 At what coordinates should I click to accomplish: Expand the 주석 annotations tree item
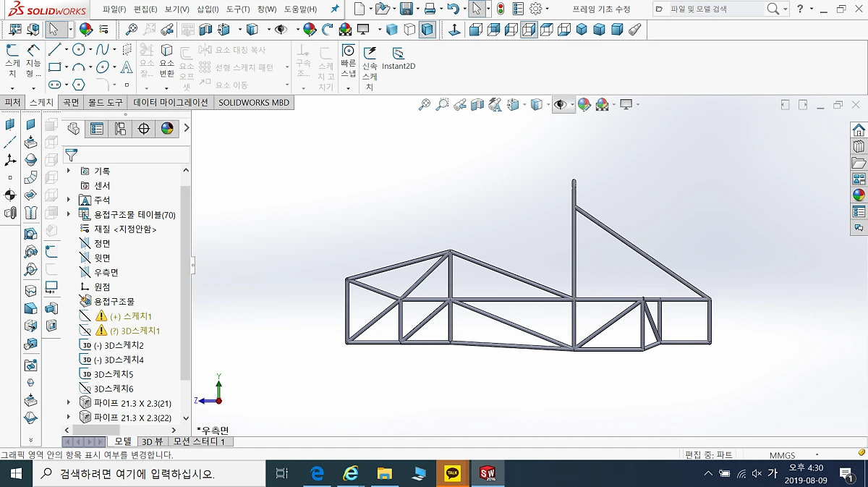click(x=69, y=200)
